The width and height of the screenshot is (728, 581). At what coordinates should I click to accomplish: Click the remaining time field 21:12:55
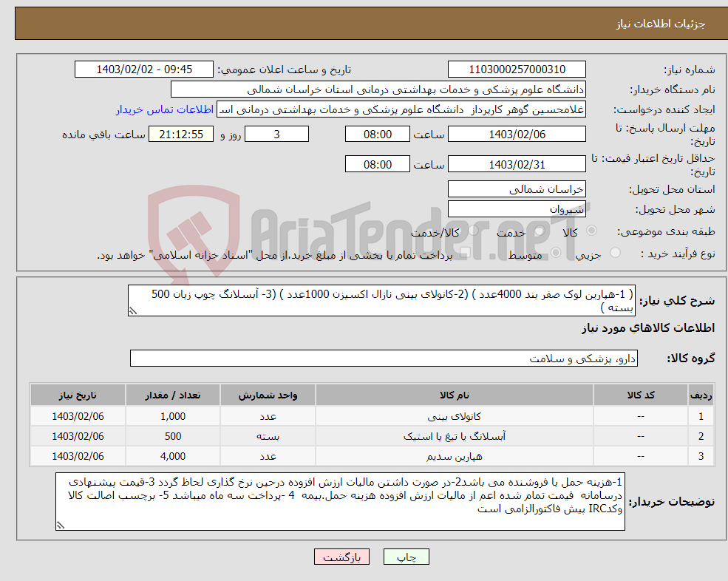point(181,135)
